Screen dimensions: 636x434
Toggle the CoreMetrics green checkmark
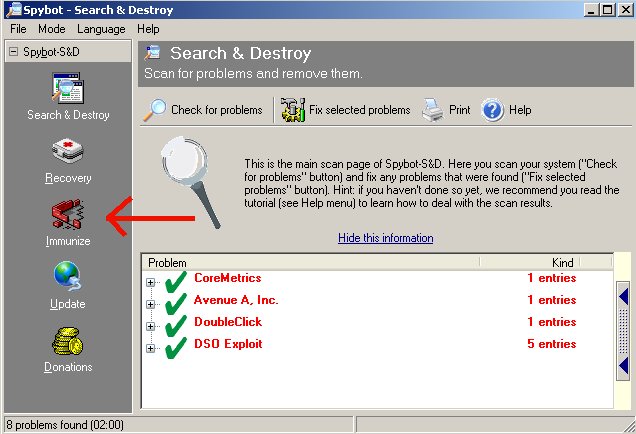[x=176, y=281]
